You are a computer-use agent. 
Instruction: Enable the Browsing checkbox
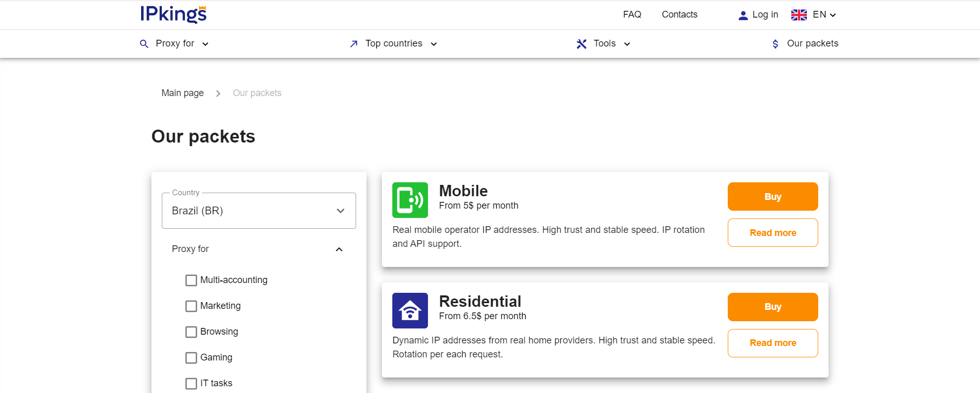coord(191,332)
